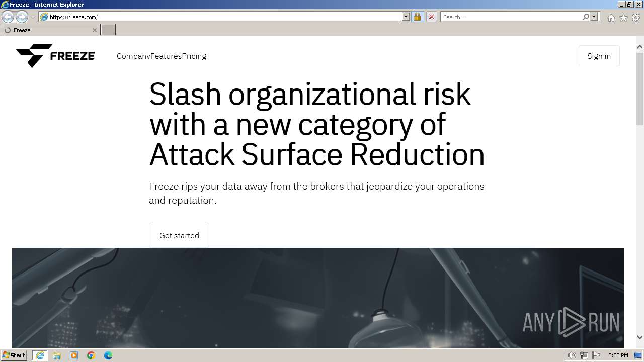Click the Freeze logo in the page header
The width and height of the screenshot is (644, 362).
tap(55, 55)
